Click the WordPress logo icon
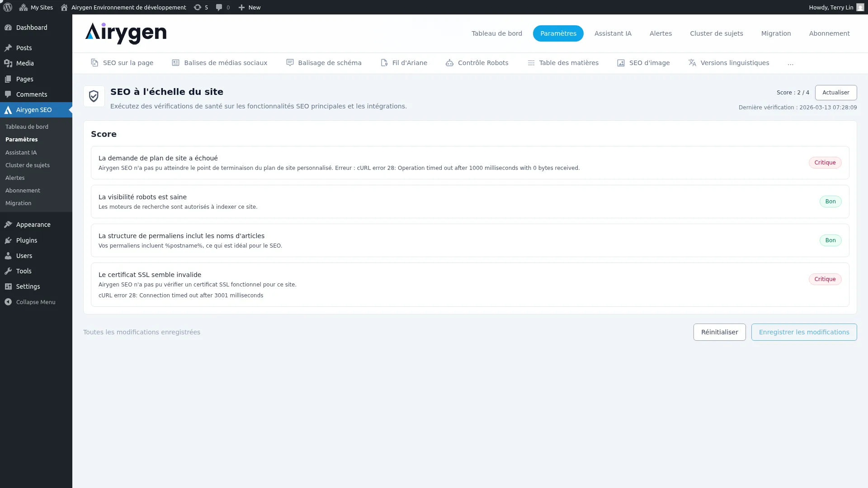 coord(8,7)
